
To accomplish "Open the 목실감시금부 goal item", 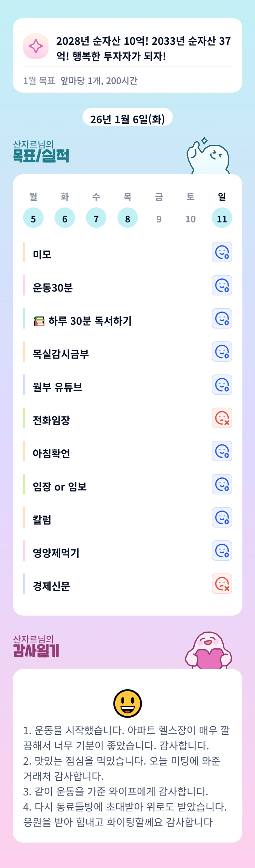I will pyautogui.click(x=61, y=353).
